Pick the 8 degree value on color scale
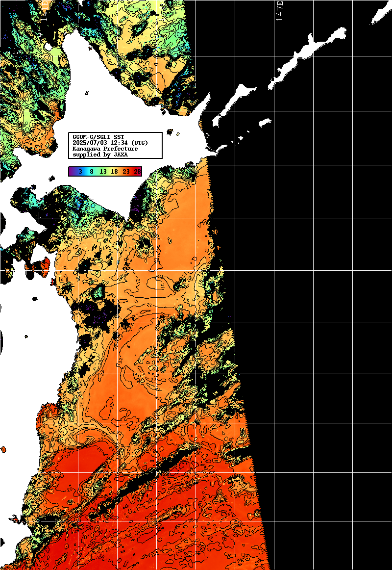This screenshot has height=570, width=392. point(92,172)
